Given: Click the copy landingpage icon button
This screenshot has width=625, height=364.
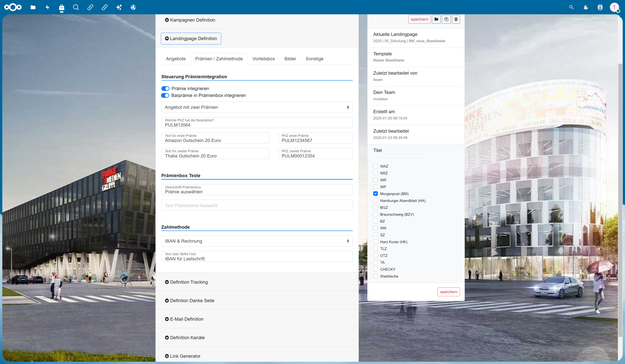Looking at the screenshot, I should 446,19.
